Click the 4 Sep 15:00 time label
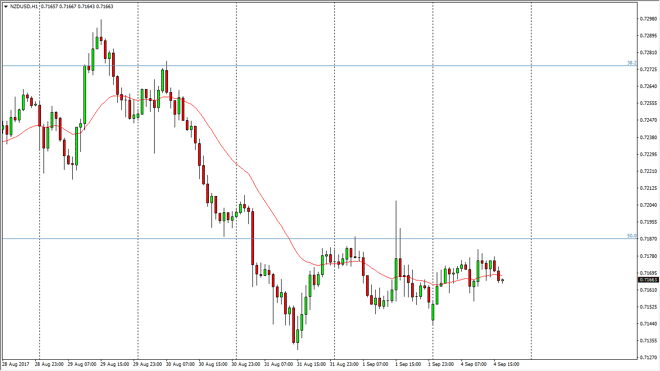 [x=507, y=364]
